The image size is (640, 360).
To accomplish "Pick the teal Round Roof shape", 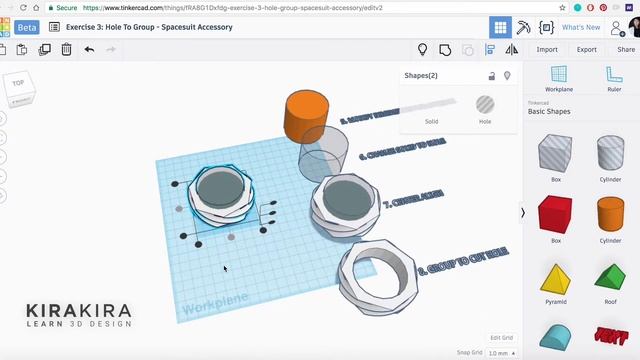I will [x=555, y=338].
